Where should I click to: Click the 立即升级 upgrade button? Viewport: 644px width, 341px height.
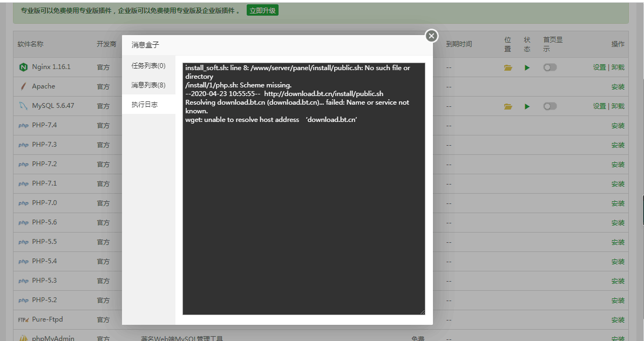(x=262, y=10)
